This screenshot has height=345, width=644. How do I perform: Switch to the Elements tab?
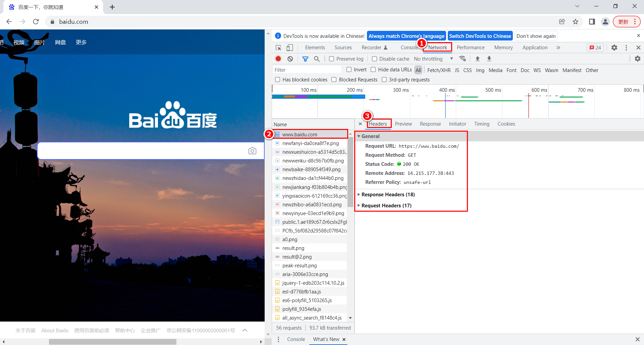tap(315, 48)
